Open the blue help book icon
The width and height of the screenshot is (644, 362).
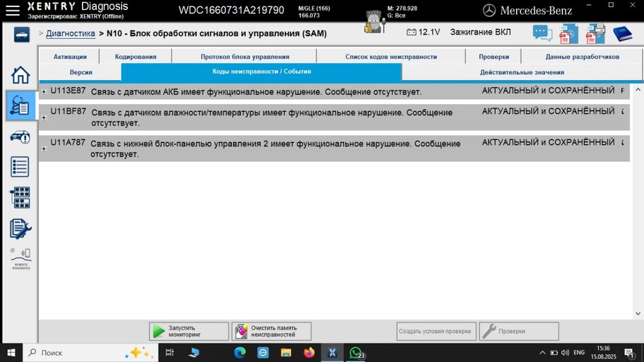pyautogui.click(x=622, y=34)
